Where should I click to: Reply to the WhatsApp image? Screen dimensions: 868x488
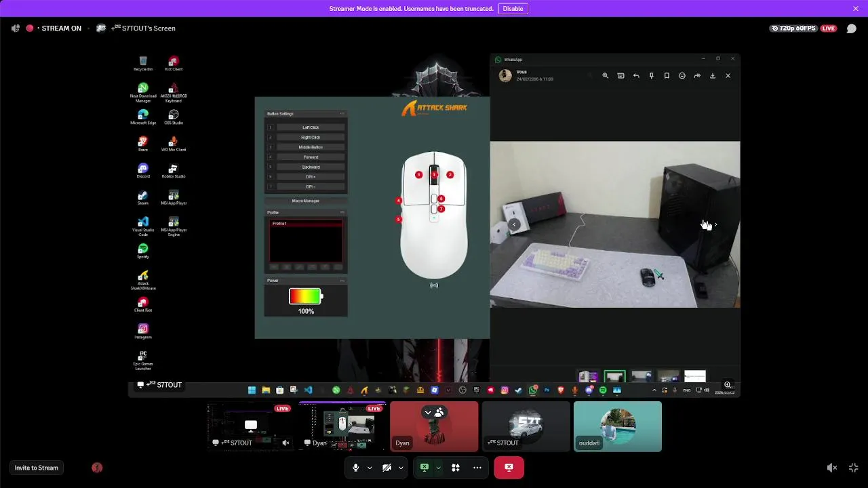[x=636, y=76]
